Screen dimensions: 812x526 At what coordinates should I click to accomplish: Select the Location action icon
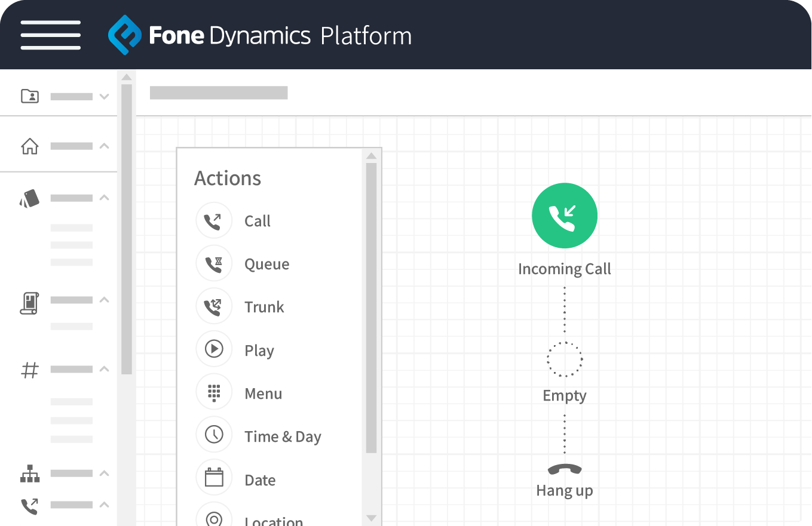point(214,518)
